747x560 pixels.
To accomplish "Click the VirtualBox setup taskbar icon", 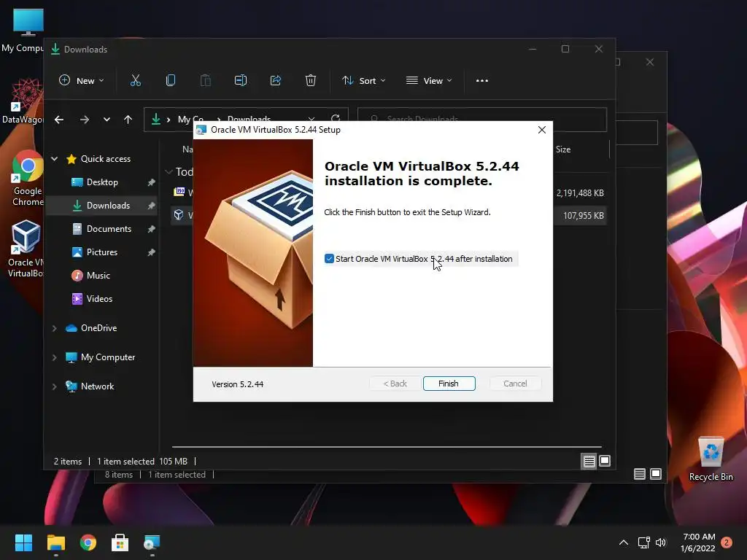I will [152, 542].
